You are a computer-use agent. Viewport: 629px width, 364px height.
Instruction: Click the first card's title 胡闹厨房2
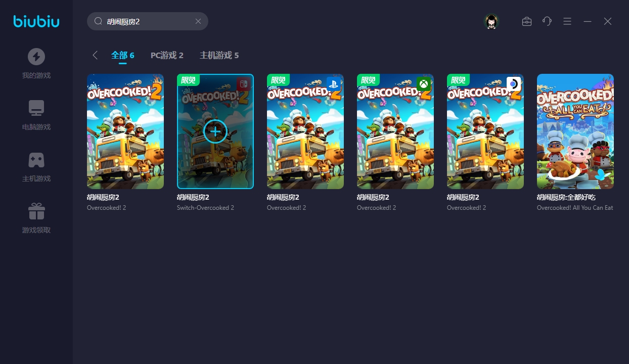tap(103, 197)
